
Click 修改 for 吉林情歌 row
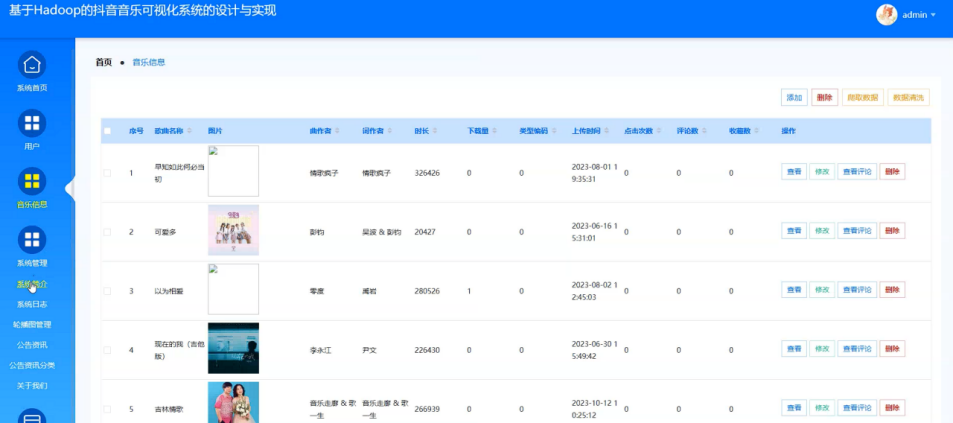pyautogui.click(x=822, y=407)
